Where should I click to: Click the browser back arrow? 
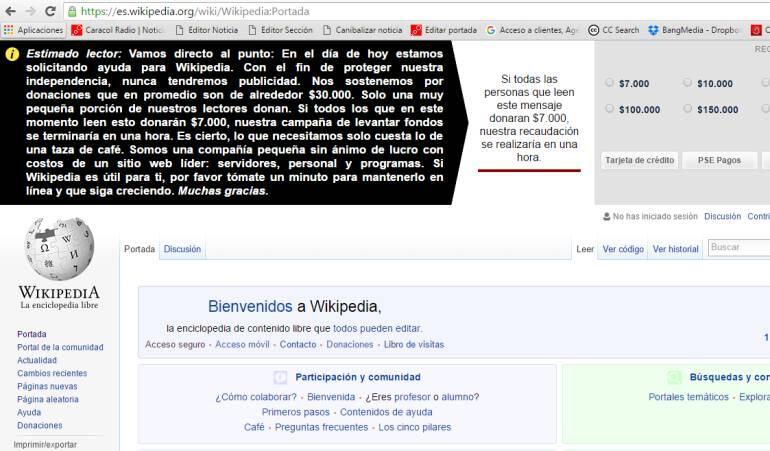click(x=10, y=11)
